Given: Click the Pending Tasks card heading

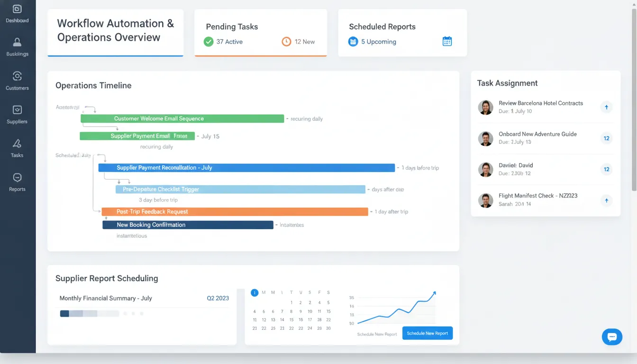Looking at the screenshot, I should pyautogui.click(x=232, y=27).
